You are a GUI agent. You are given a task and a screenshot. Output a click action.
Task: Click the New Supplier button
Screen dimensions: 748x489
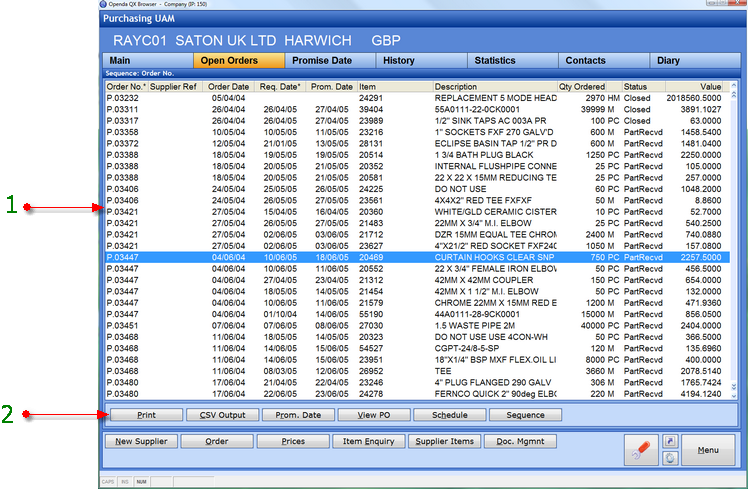click(x=141, y=441)
